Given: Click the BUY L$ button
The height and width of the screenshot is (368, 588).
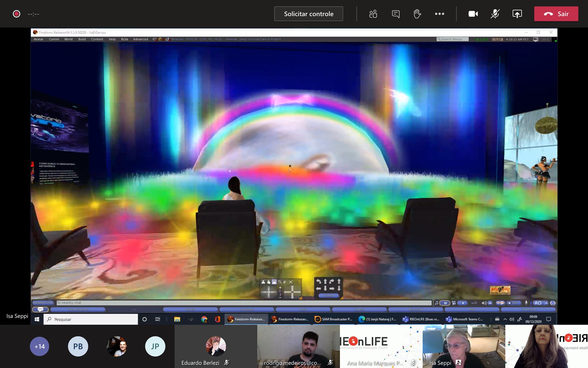Looking at the screenshot, I should (498, 39).
